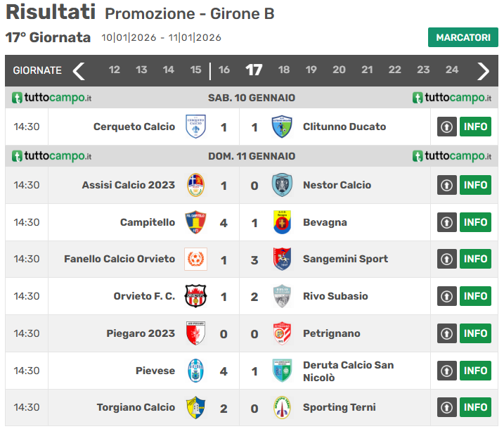
Task: Open the Marcatori button
Action: tap(463, 37)
